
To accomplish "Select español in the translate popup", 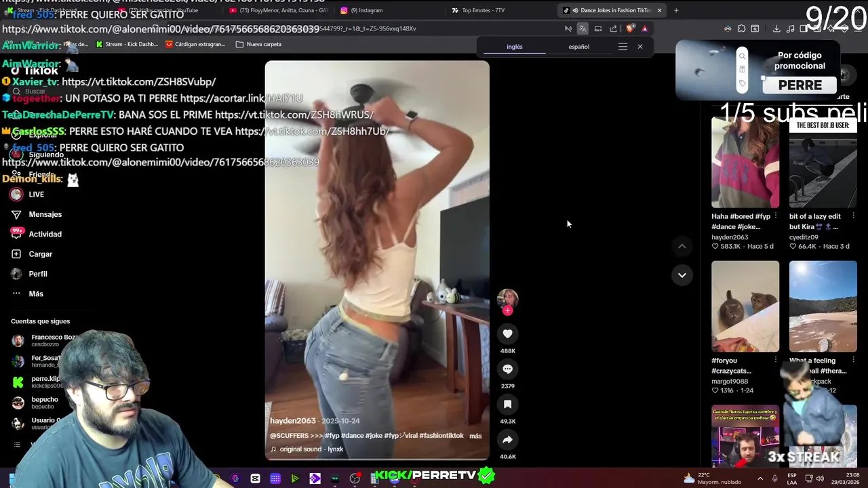I will tap(578, 47).
